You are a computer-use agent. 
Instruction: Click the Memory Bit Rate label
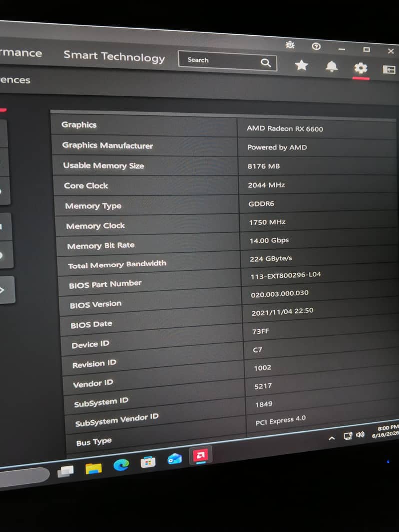(x=101, y=246)
